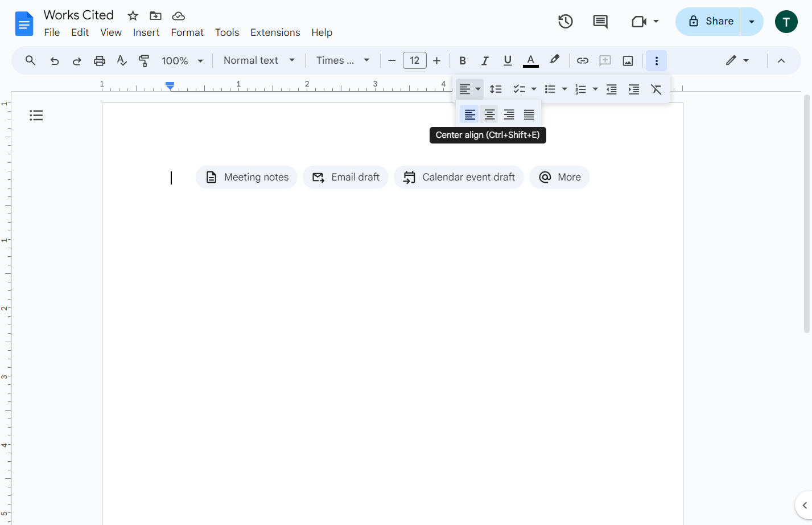The height and width of the screenshot is (525, 812).
Task: Decrease indent of paragraph
Action: point(612,89)
